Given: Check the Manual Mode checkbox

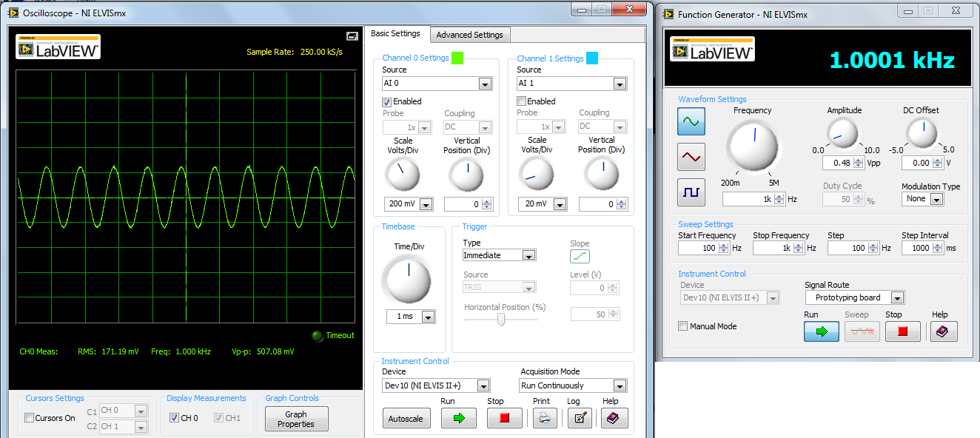Looking at the screenshot, I should click(682, 326).
